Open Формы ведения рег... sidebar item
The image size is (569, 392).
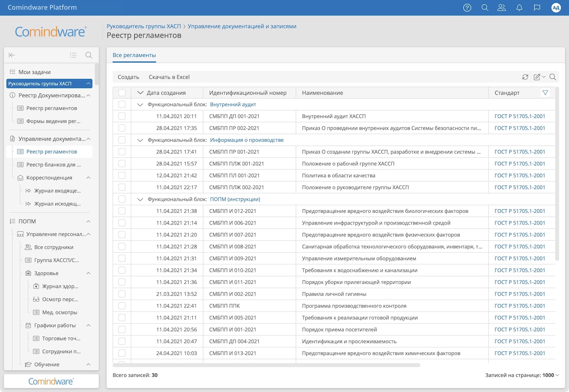(53, 121)
